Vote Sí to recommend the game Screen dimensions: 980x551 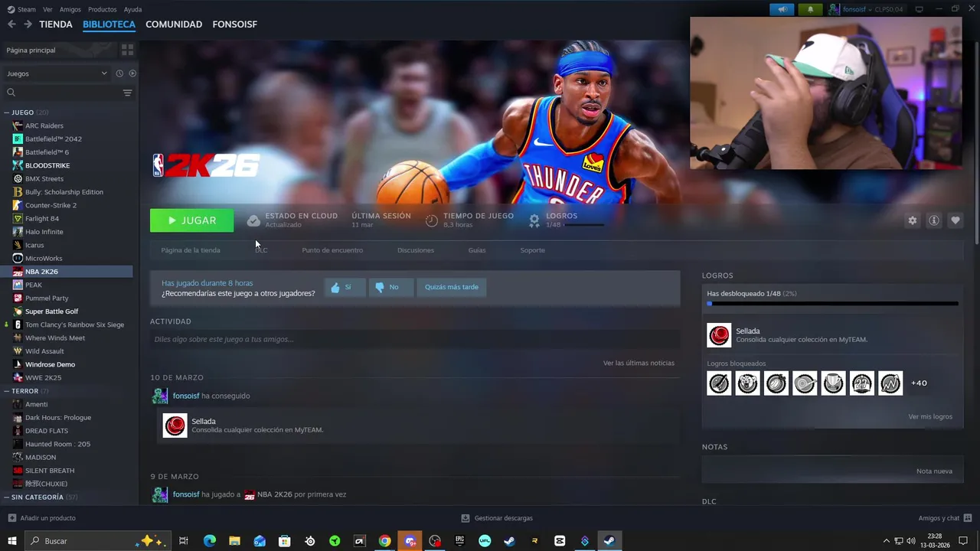click(345, 287)
